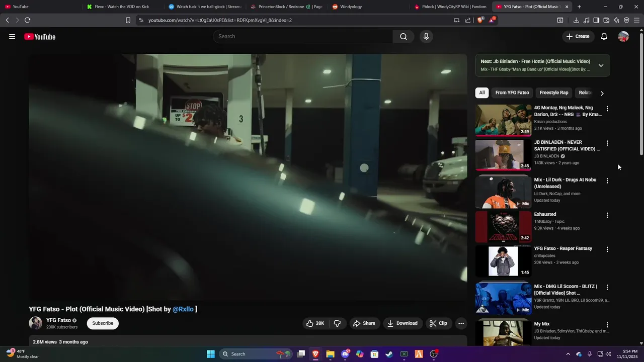Select the From YFG Fatso chip
This screenshot has height=362, width=644.
[512, 93]
